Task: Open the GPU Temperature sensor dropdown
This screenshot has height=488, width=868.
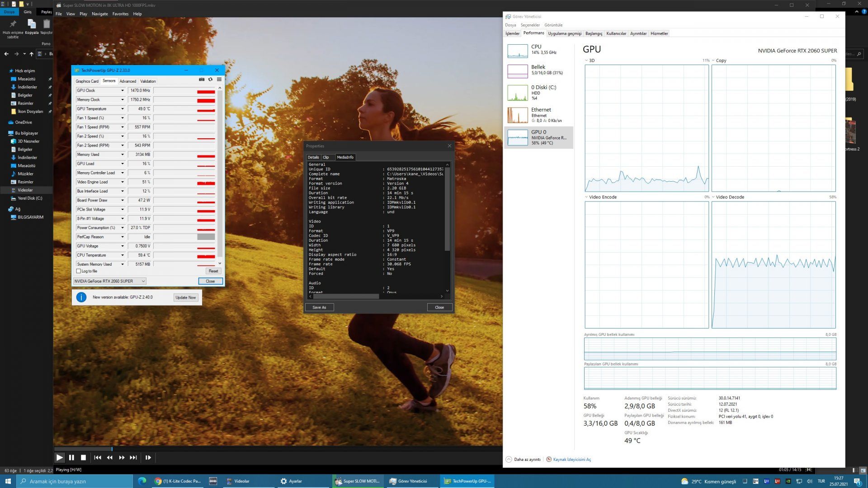Action: [x=122, y=109]
